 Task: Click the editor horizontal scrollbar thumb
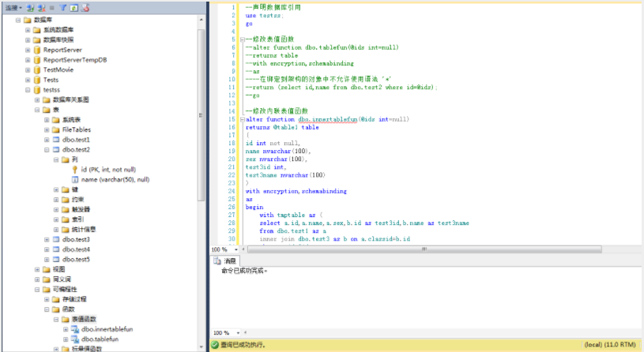(x=424, y=249)
